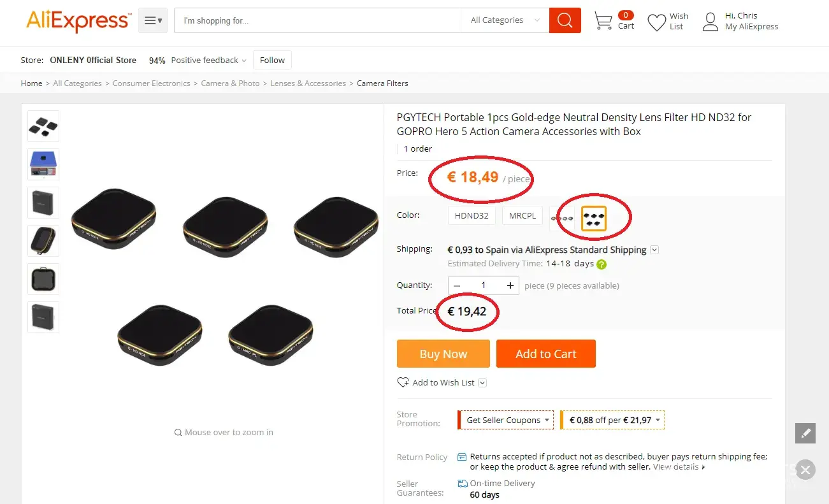This screenshot has height=504, width=829.
Task: Click the floating pencil edit icon
Action: coord(805,433)
